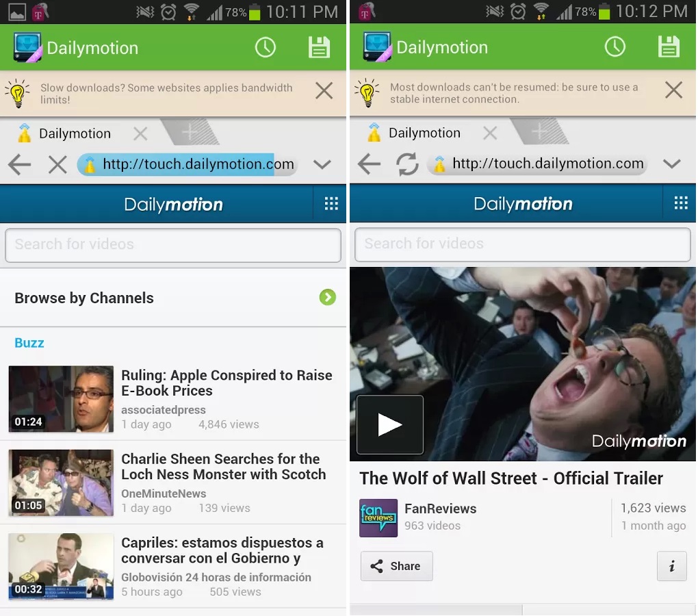Click '963 videos' text
Screen dimensions: 698x616
[x=432, y=526]
